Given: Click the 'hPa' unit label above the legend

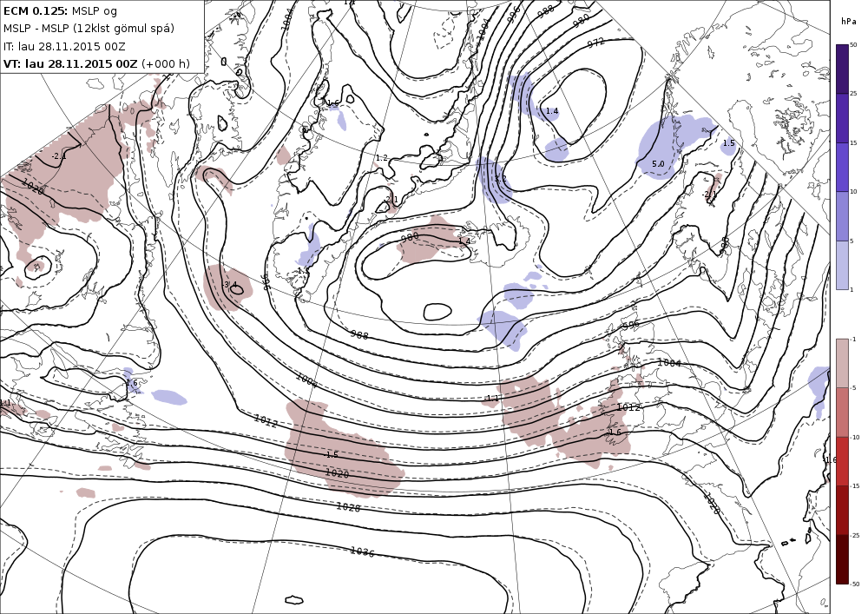Looking at the screenshot, I should [848, 22].
